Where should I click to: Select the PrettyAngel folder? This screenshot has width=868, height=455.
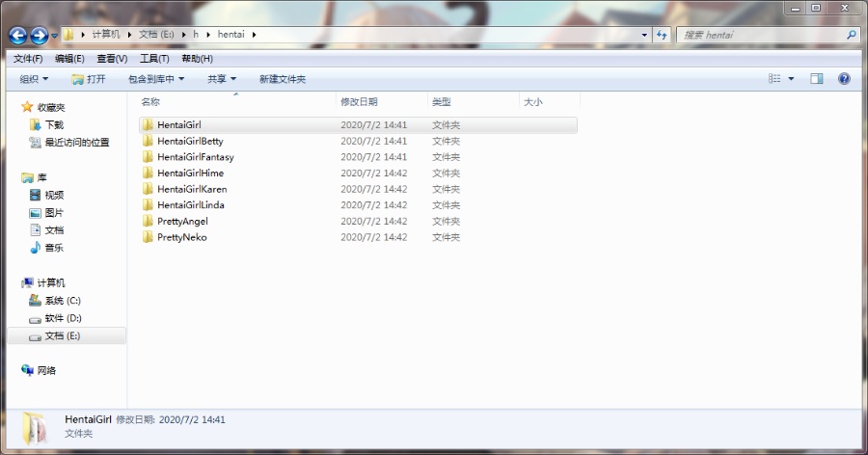tap(181, 221)
